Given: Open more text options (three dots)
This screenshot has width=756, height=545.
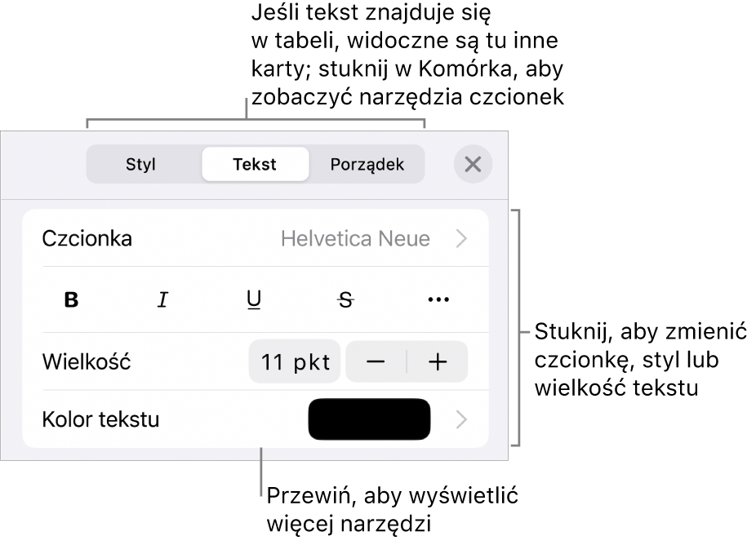Looking at the screenshot, I should pyautogui.click(x=438, y=299).
